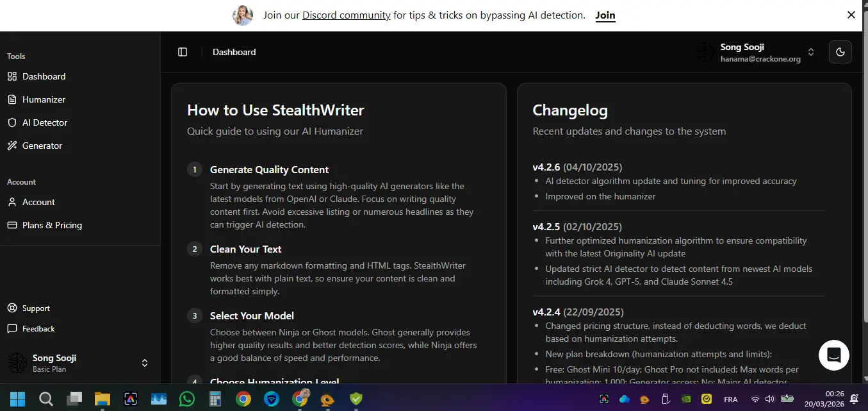Click the Plans & Pricing card icon
This screenshot has height=411, width=868.
point(12,225)
